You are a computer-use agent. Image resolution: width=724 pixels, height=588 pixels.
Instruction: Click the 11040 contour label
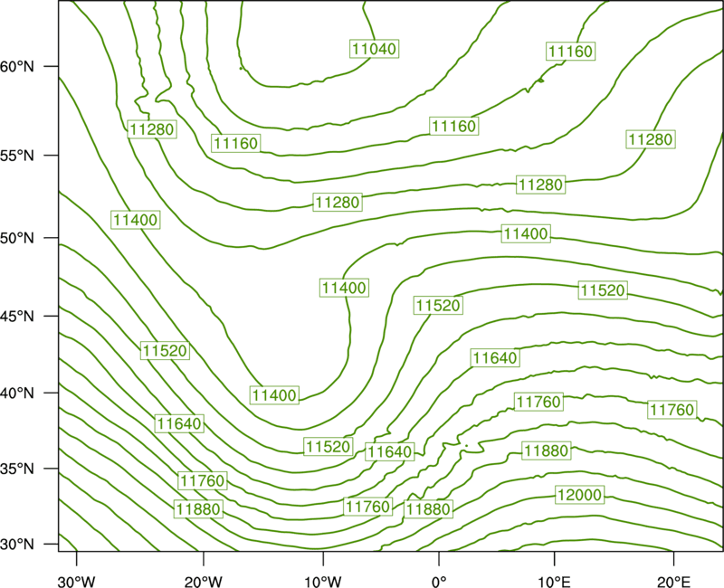(374, 49)
